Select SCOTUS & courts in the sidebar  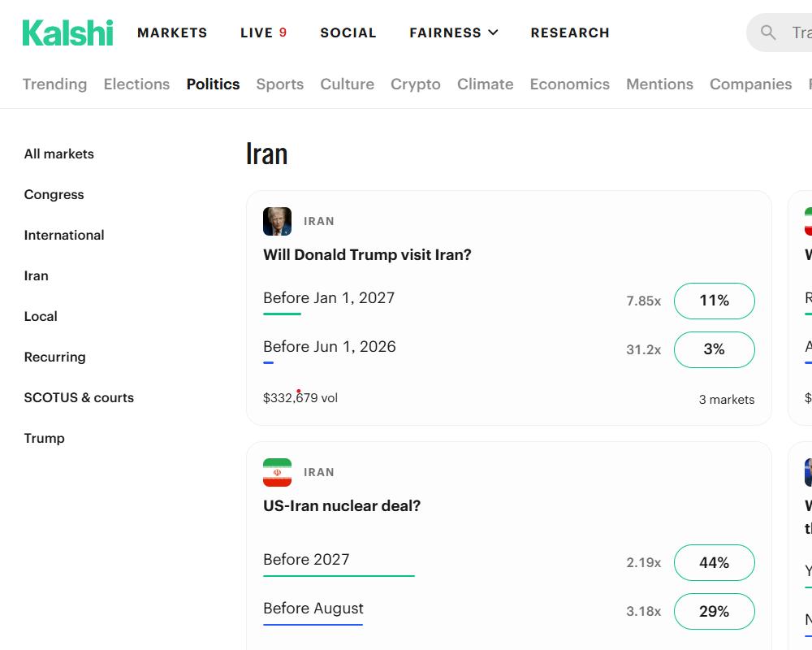click(x=79, y=397)
